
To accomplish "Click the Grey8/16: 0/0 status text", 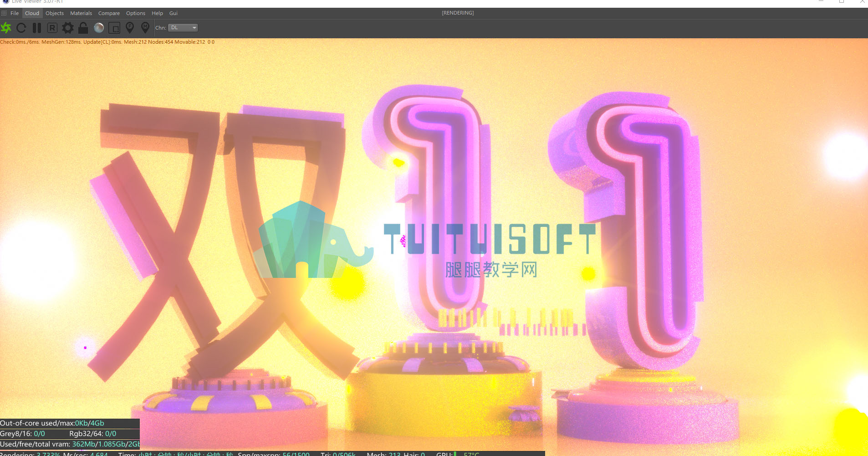I will (x=23, y=434).
